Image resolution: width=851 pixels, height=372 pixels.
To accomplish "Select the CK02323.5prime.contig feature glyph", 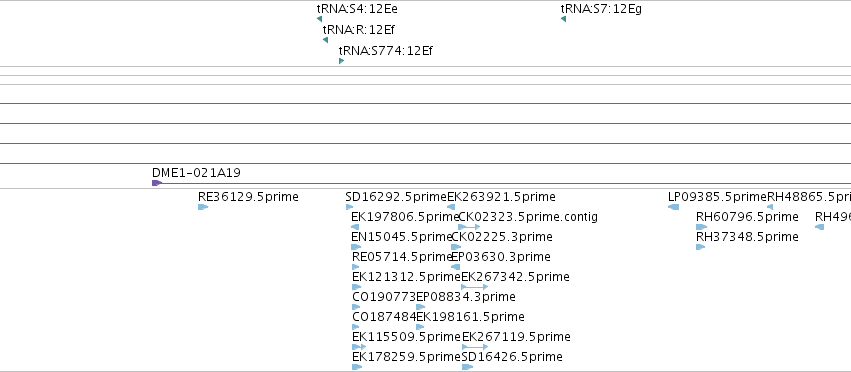I will click(x=469, y=227).
